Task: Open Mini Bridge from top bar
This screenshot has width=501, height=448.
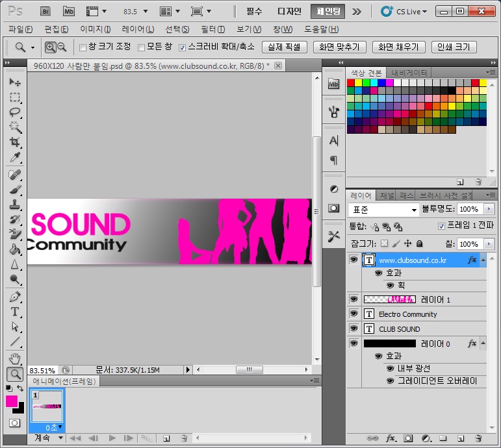Action: tap(69, 12)
